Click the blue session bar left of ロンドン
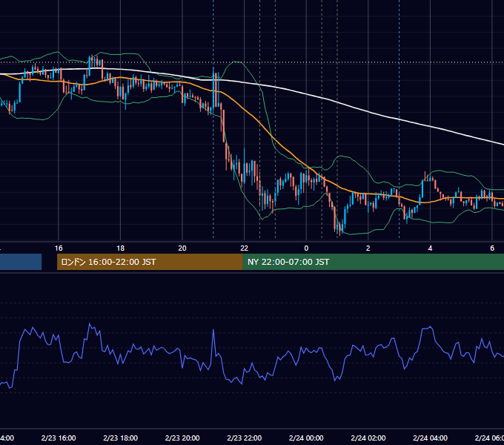The image size is (504, 445). (x=21, y=262)
